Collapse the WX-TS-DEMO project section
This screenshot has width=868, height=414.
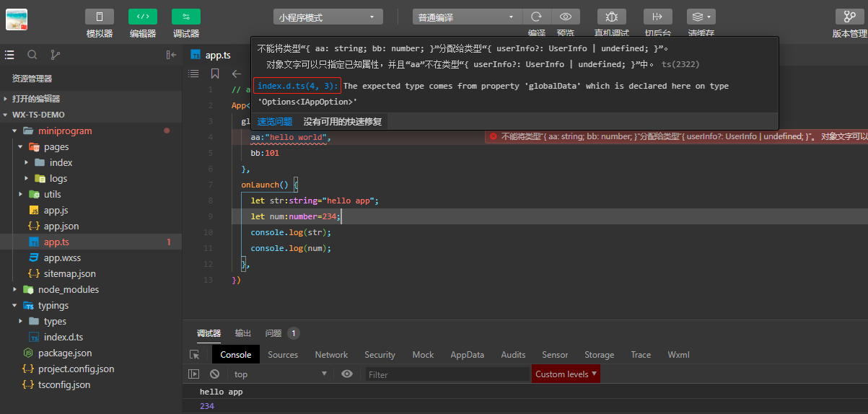91,115
